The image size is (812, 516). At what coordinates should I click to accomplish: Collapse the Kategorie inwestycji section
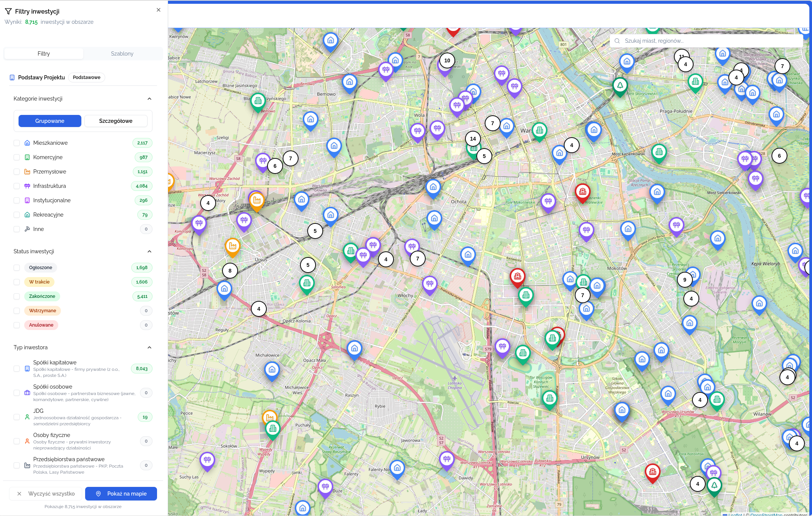[149, 98]
